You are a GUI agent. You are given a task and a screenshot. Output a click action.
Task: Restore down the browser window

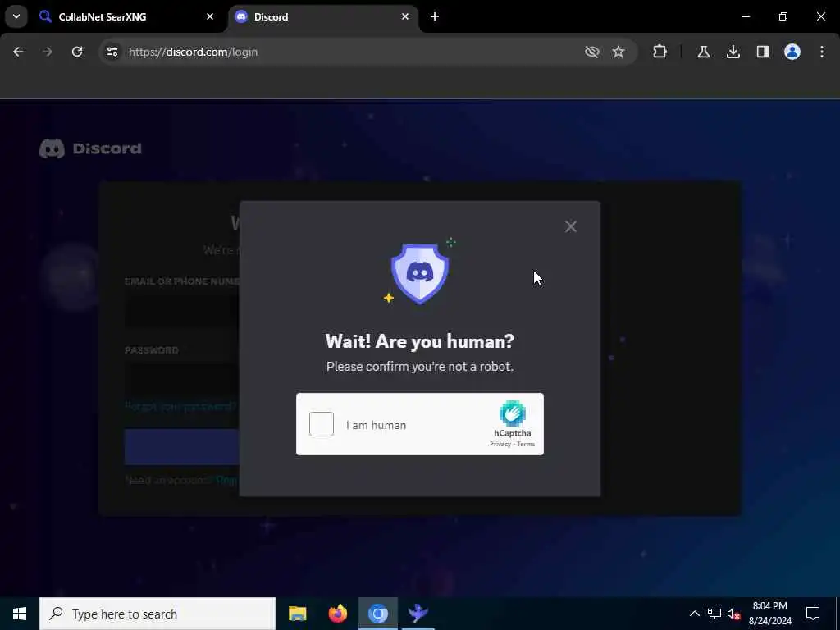(x=783, y=16)
